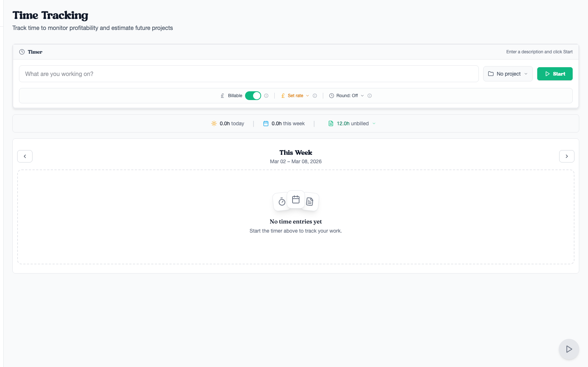Go to the previous week
This screenshot has height=367, width=588.
25,156
